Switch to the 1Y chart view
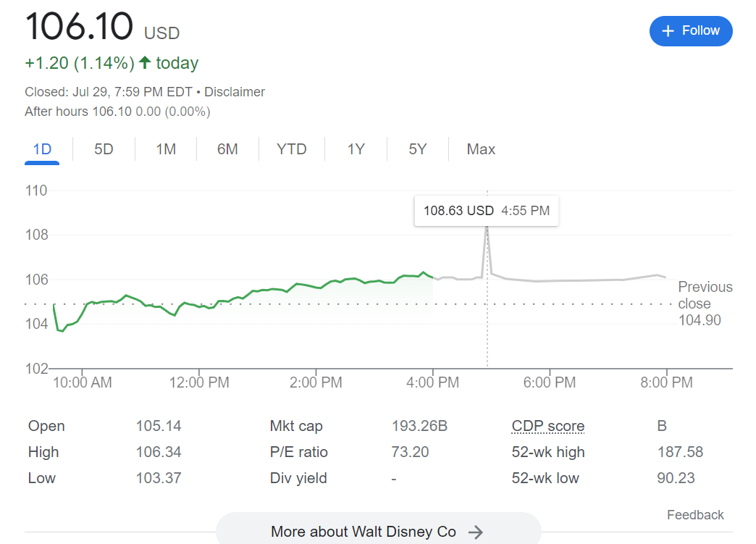 click(356, 149)
